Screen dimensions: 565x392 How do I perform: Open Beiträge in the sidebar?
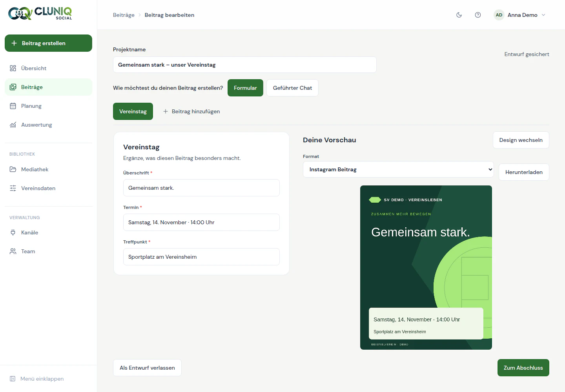coord(48,87)
